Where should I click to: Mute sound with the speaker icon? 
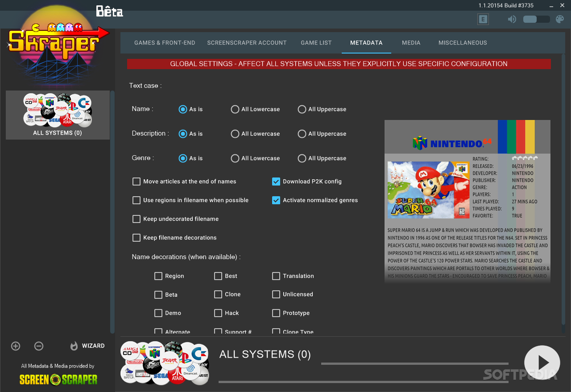point(512,19)
